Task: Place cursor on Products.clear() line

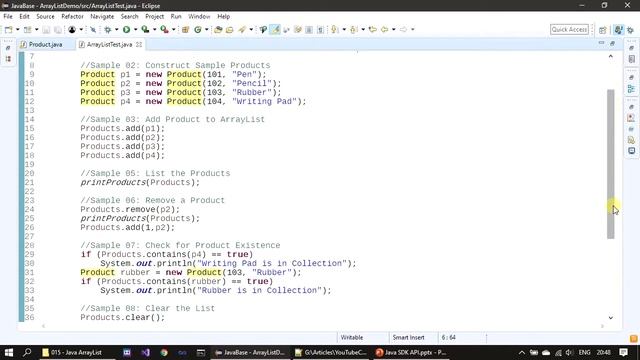Action: (x=122, y=318)
